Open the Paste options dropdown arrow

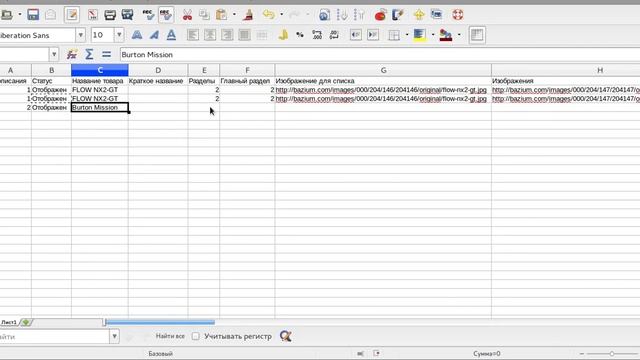[234, 15]
